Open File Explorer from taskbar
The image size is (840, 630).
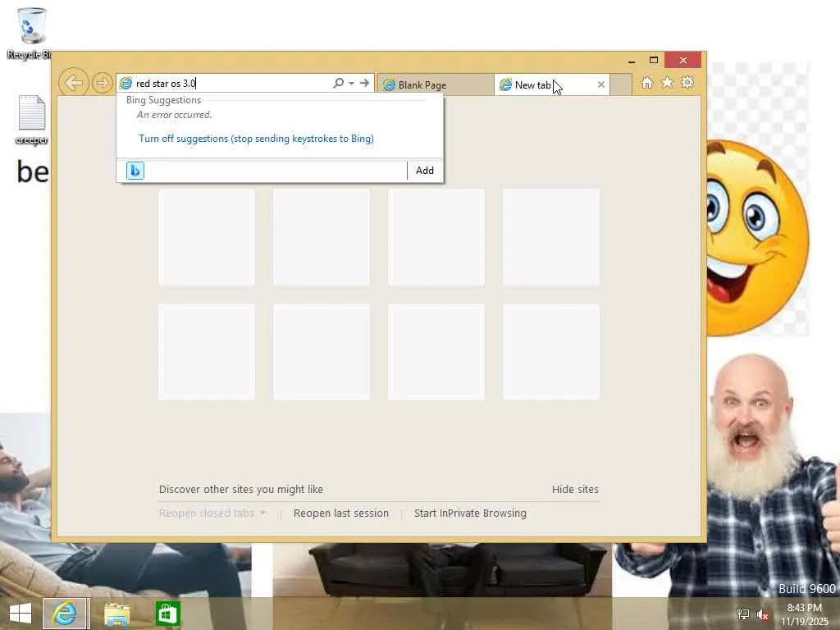pos(116,614)
